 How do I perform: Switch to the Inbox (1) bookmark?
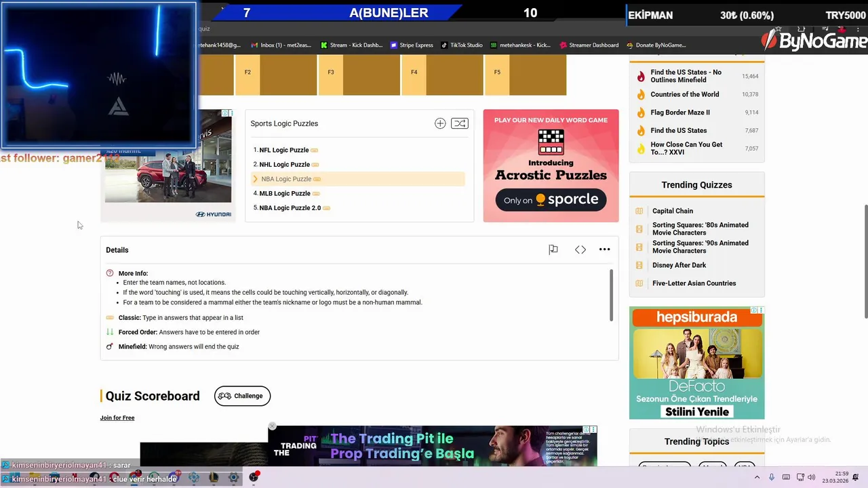(281, 45)
